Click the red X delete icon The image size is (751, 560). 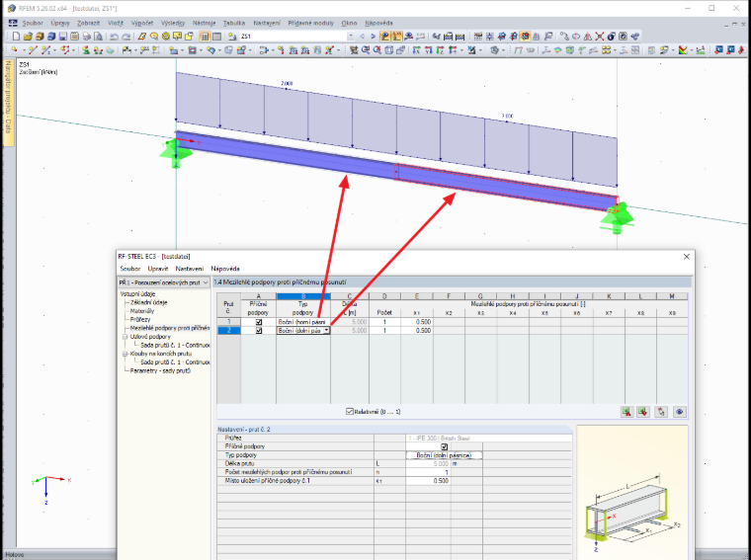[600, 37]
